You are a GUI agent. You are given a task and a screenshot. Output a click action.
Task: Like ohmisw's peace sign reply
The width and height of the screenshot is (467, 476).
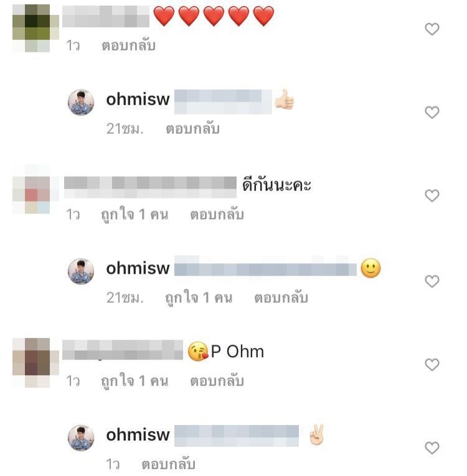tap(432, 448)
